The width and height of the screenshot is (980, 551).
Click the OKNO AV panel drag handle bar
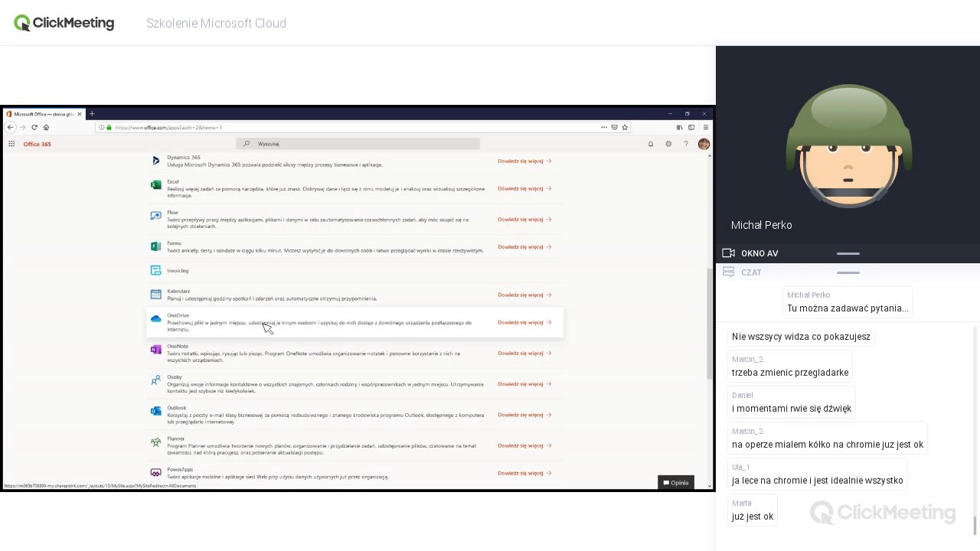pyautogui.click(x=848, y=253)
